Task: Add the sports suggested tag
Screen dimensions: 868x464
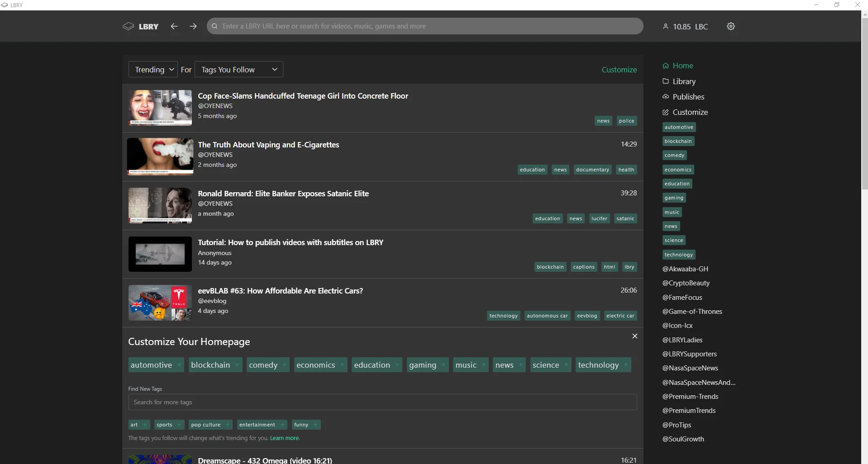Action: [x=169, y=425]
